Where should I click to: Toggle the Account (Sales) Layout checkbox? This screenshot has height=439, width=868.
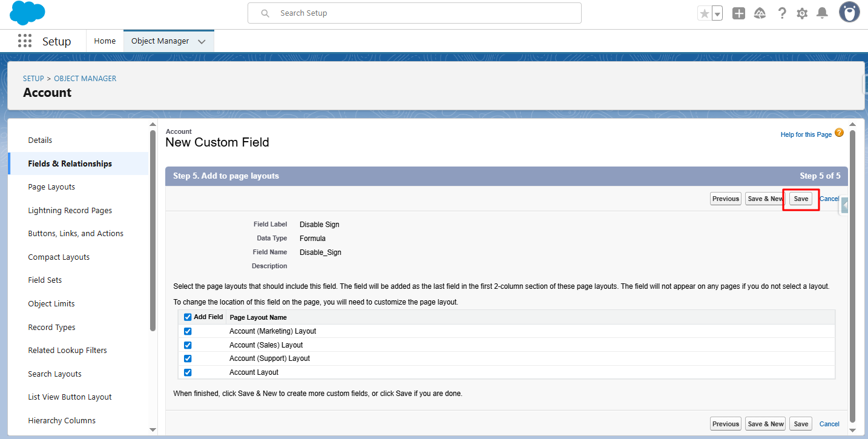[x=188, y=345]
